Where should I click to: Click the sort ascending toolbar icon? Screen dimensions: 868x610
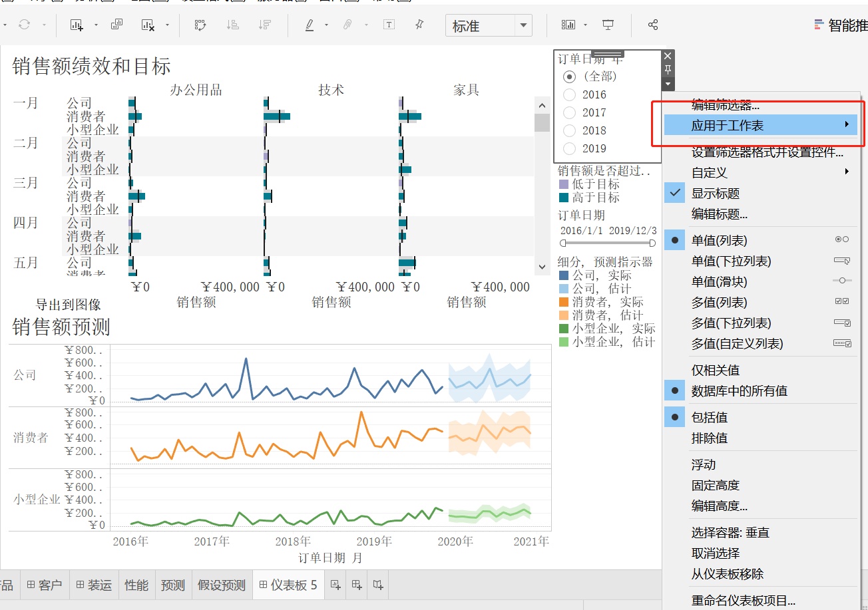(232, 25)
